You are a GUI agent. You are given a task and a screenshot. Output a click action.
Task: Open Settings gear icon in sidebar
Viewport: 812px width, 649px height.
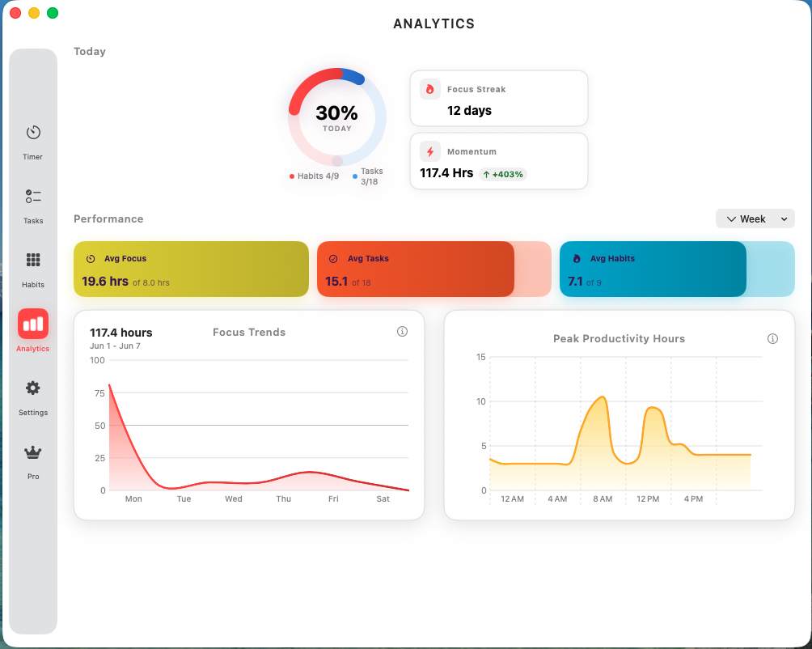[33, 388]
